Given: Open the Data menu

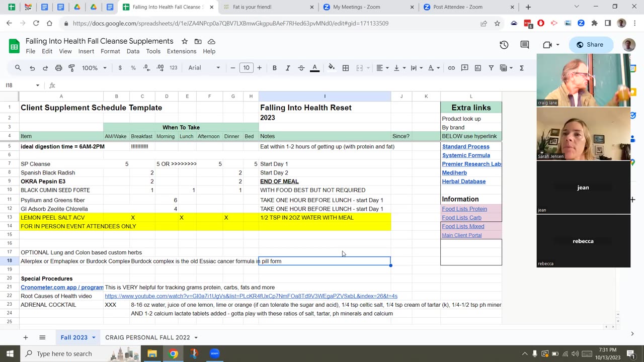Looking at the screenshot, I should pyautogui.click(x=133, y=51).
